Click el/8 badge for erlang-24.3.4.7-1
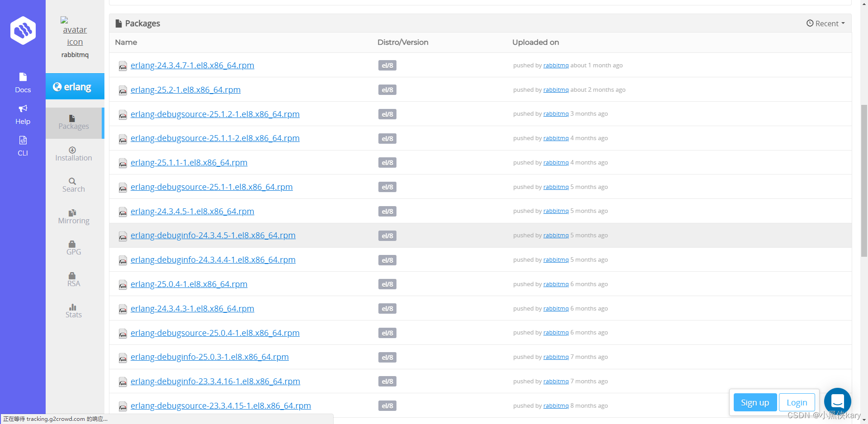The height and width of the screenshot is (424, 868). point(387,66)
